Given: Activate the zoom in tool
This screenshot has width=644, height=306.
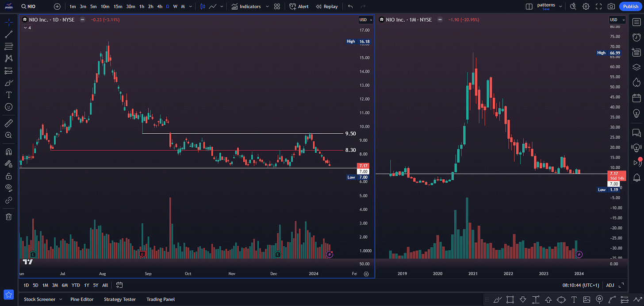Looking at the screenshot, I should pos(9,135).
